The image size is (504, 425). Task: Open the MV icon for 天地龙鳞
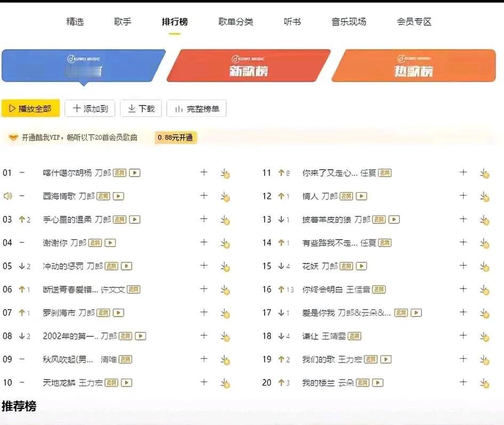[126, 382]
